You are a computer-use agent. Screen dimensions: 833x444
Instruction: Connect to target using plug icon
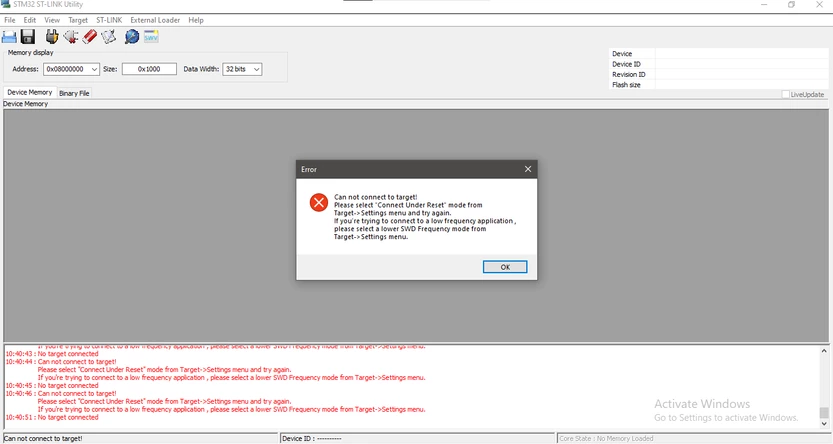(52, 37)
